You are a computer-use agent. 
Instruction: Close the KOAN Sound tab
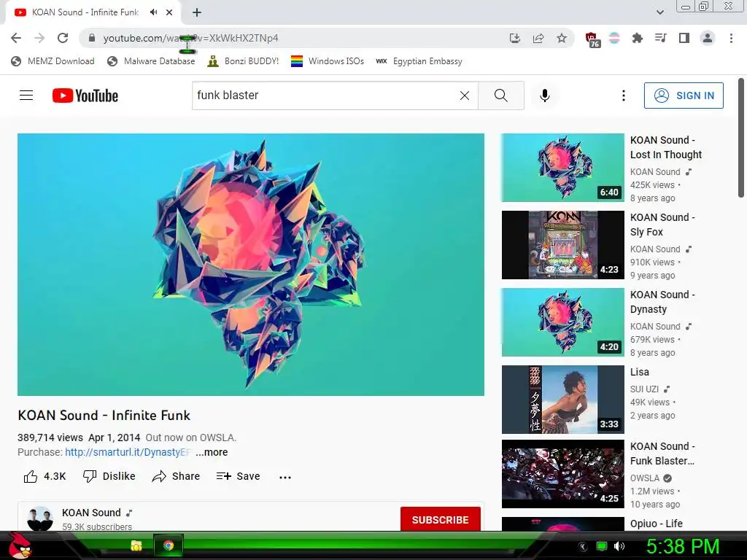click(169, 12)
